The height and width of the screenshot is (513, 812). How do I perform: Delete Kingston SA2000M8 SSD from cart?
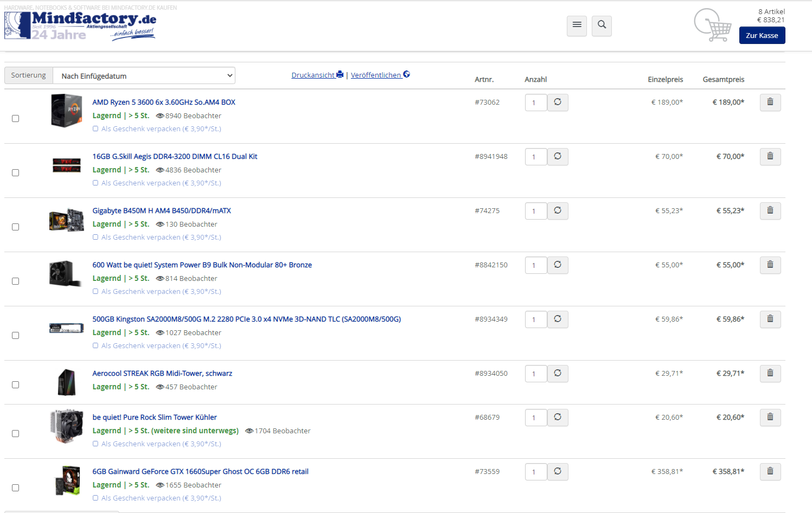pyautogui.click(x=770, y=319)
